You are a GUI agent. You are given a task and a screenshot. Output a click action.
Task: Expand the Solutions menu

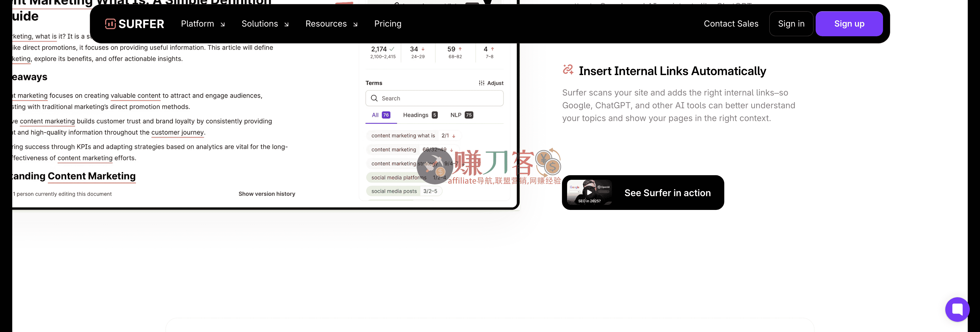(265, 23)
